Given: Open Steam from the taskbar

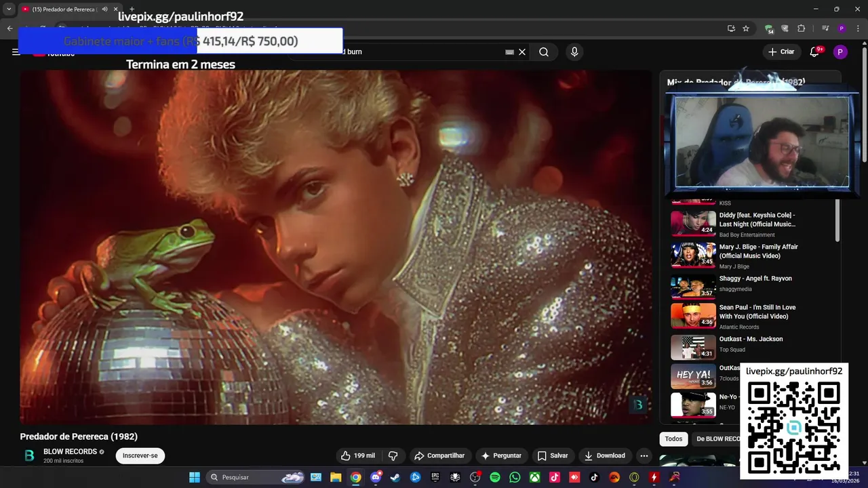Looking at the screenshot, I should pyautogui.click(x=395, y=477).
